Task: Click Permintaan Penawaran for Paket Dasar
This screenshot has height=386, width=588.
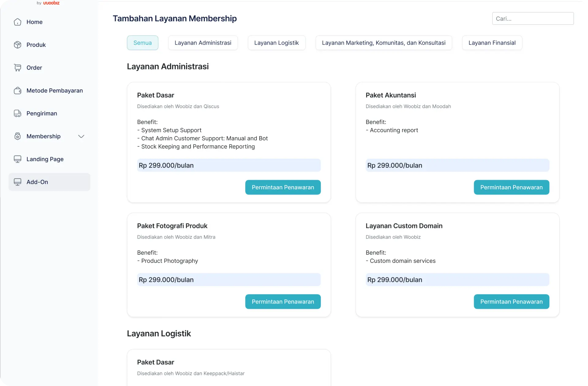Action: (x=283, y=187)
